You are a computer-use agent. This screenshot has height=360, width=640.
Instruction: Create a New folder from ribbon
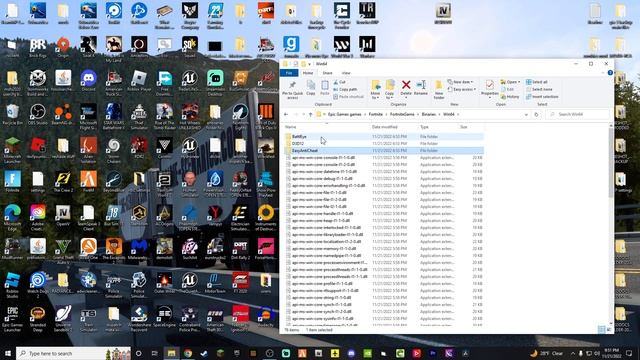(439, 90)
